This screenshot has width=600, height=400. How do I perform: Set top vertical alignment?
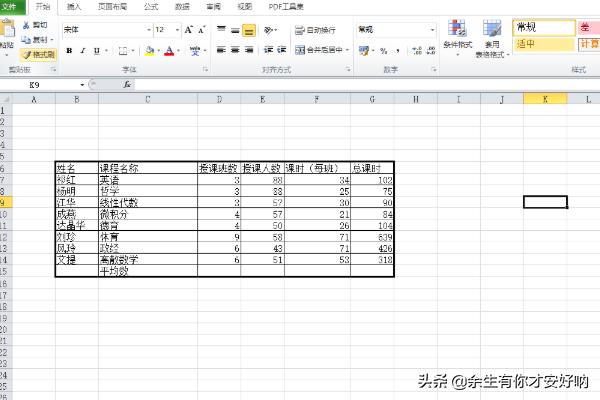(221, 30)
